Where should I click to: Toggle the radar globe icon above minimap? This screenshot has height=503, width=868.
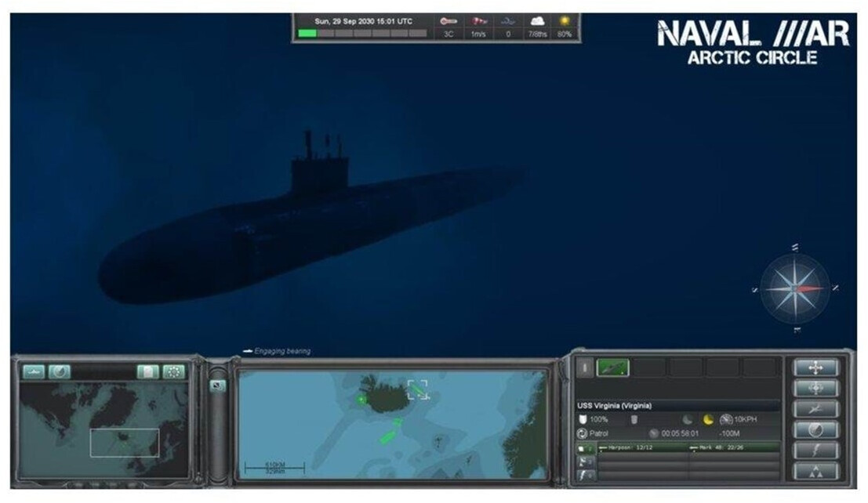[60, 371]
